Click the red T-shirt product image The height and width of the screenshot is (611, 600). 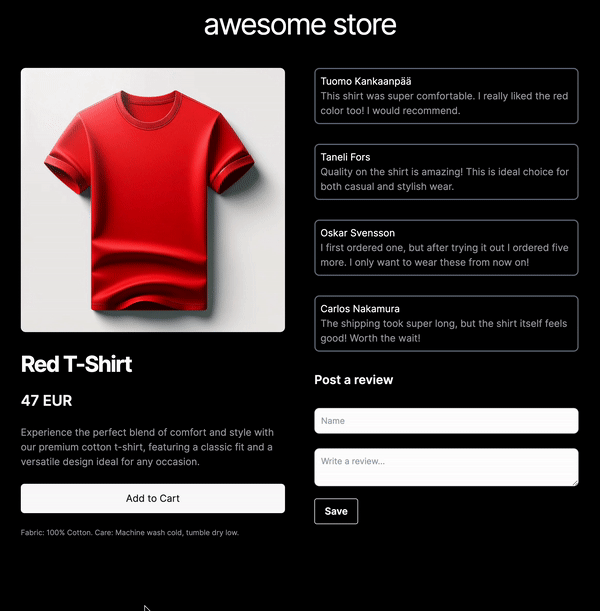pyautogui.click(x=153, y=200)
